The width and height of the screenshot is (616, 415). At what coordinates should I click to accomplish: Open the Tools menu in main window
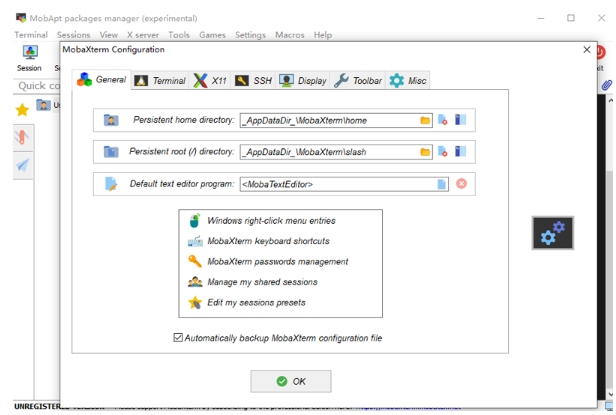(179, 35)
